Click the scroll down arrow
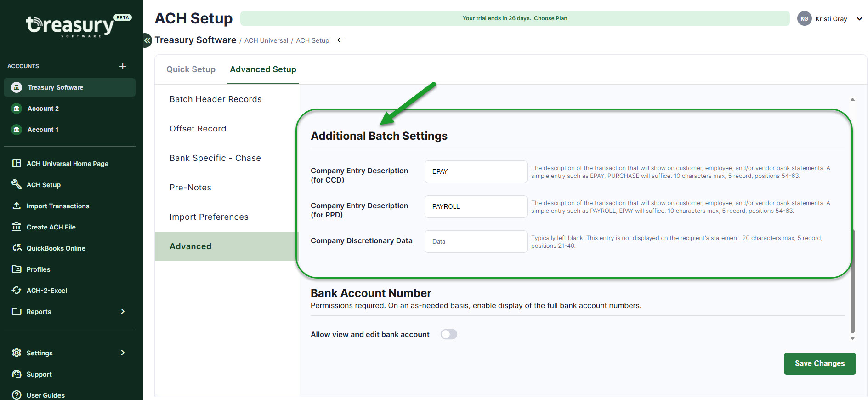 [x=852, y=338]
